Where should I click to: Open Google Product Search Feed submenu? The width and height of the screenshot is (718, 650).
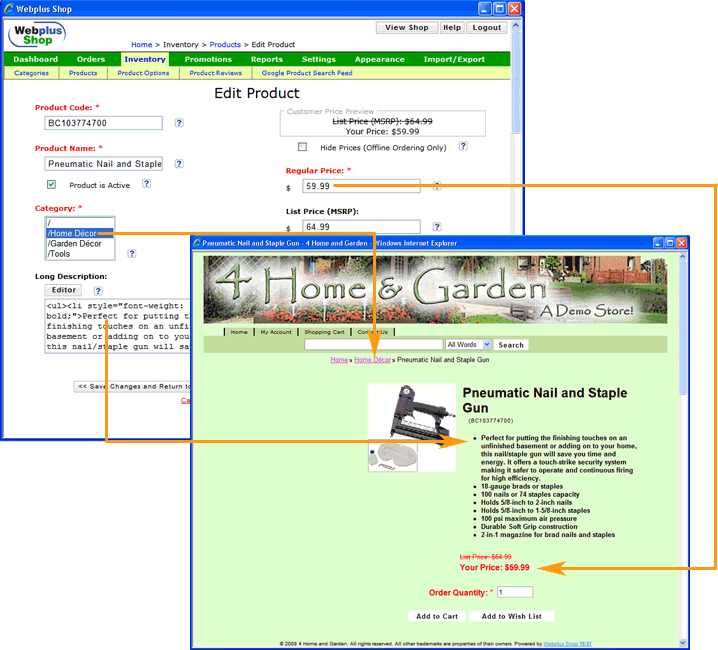(x=307, y=73)
